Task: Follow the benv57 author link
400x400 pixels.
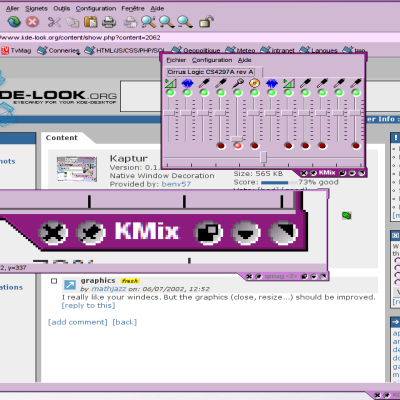Action: click(x=176, y=184)
